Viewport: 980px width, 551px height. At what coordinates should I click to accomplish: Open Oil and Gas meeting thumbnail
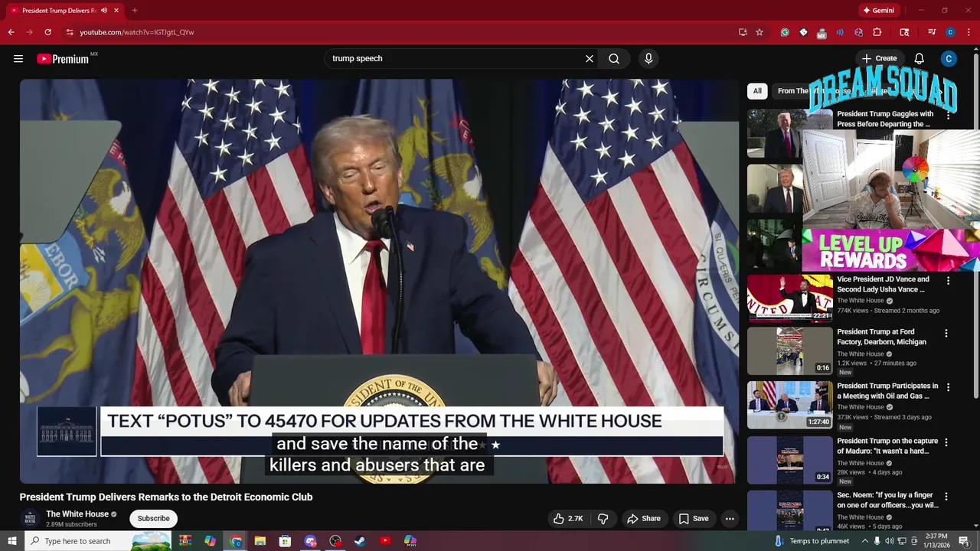point(789,406)
